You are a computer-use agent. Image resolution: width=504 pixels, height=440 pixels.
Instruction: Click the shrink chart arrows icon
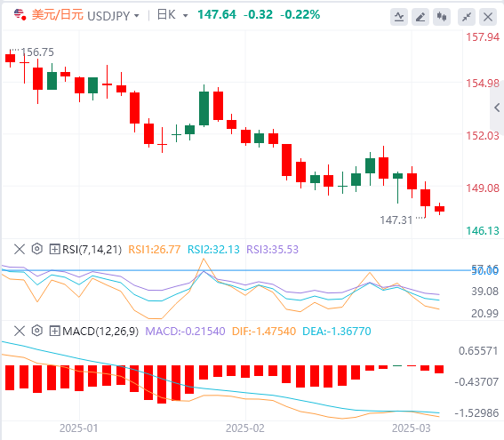click(x=467, y=17)
